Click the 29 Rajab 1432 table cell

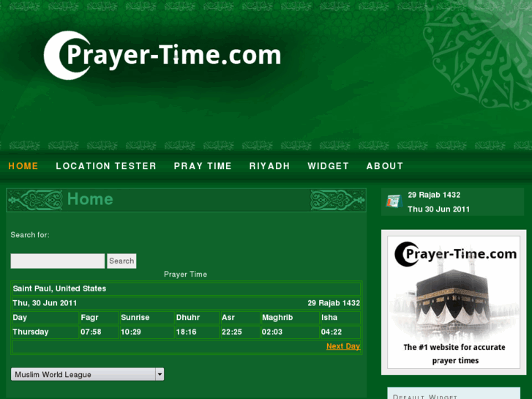pos(334,303)
